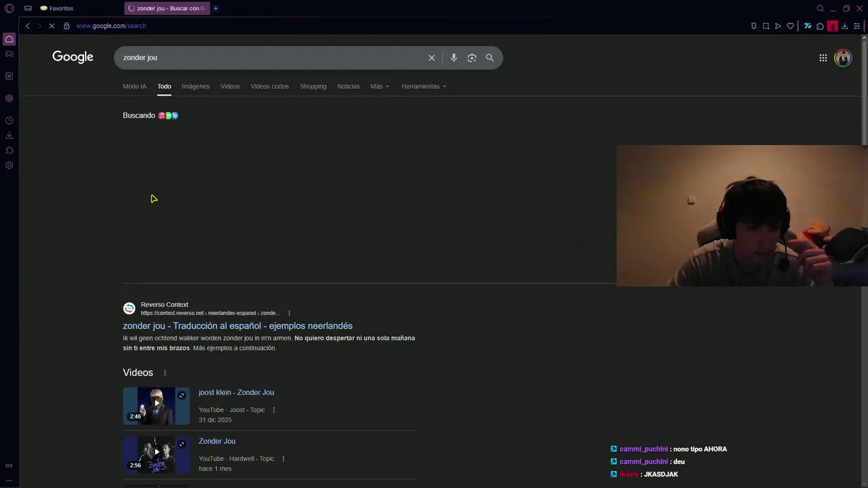Click the Reverso Context site name

click(165, 304)
